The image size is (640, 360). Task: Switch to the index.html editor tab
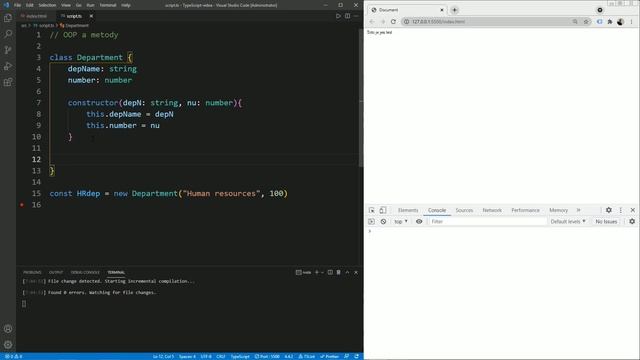point(36,16)
